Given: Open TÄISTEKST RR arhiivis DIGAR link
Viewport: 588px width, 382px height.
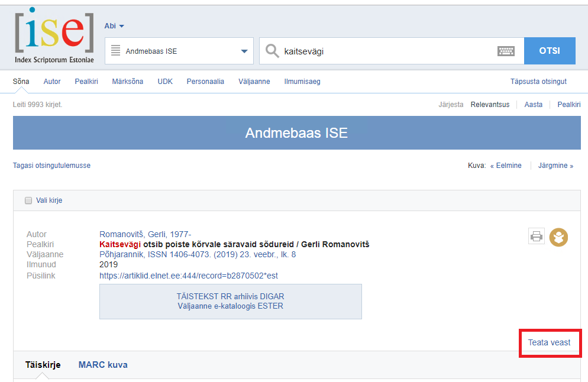Looking at the screenshot, I should pos(231,296).
